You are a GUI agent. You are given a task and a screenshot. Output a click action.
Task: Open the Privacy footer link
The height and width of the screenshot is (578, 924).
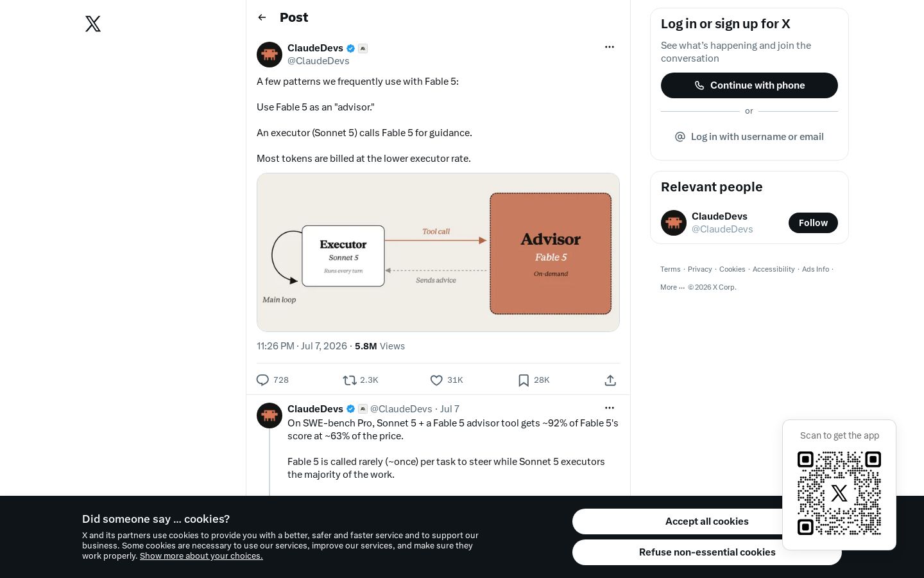point(699,269)
